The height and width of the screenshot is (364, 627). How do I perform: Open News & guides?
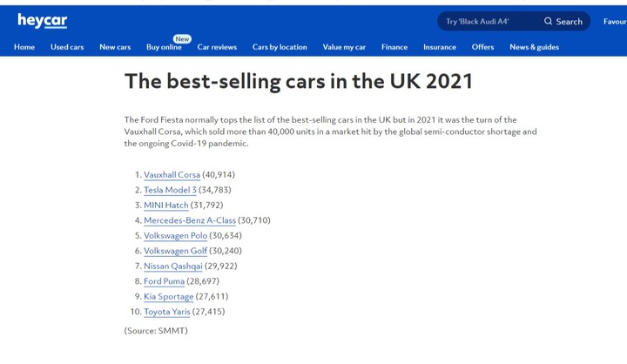(534, 47)
